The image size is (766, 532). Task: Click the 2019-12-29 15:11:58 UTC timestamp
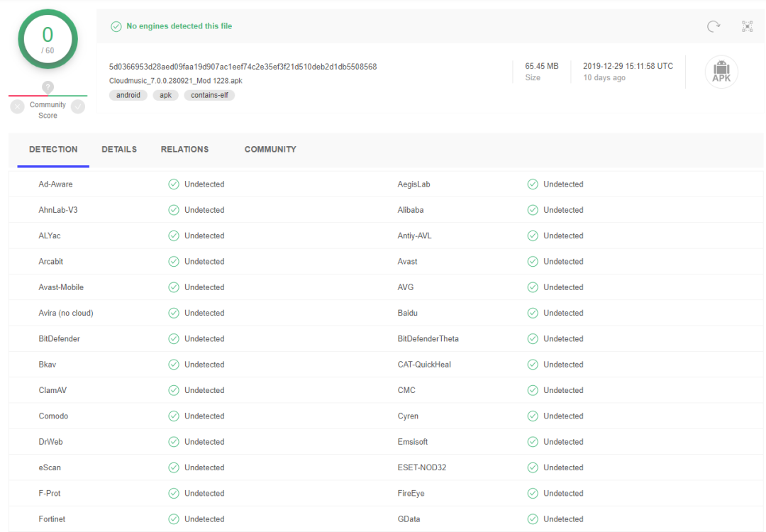point(628,66)
